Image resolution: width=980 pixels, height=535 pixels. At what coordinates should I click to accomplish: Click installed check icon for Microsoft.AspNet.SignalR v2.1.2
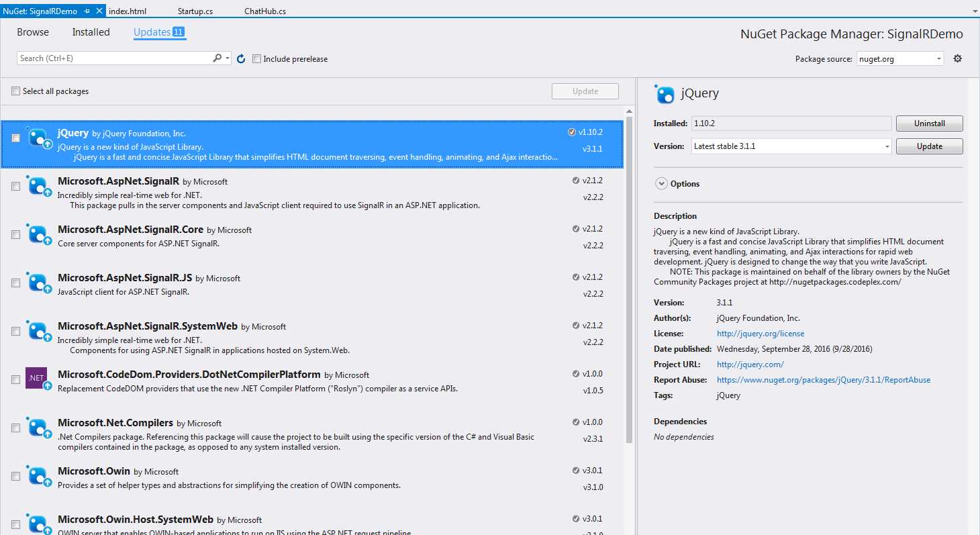[576, 181]
